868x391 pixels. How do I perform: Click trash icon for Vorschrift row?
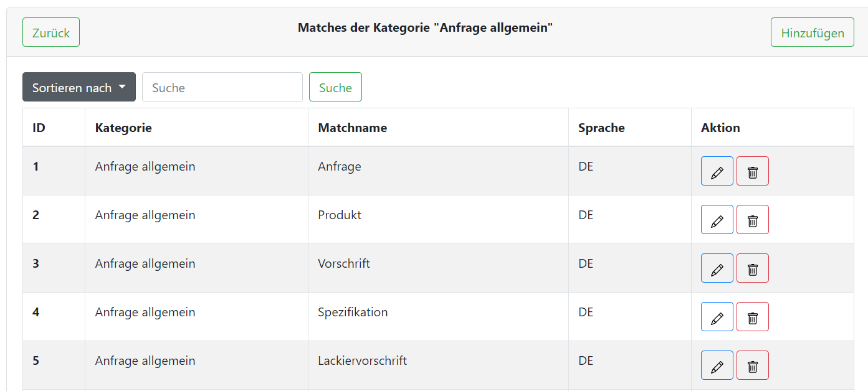(x=752, y=268)
